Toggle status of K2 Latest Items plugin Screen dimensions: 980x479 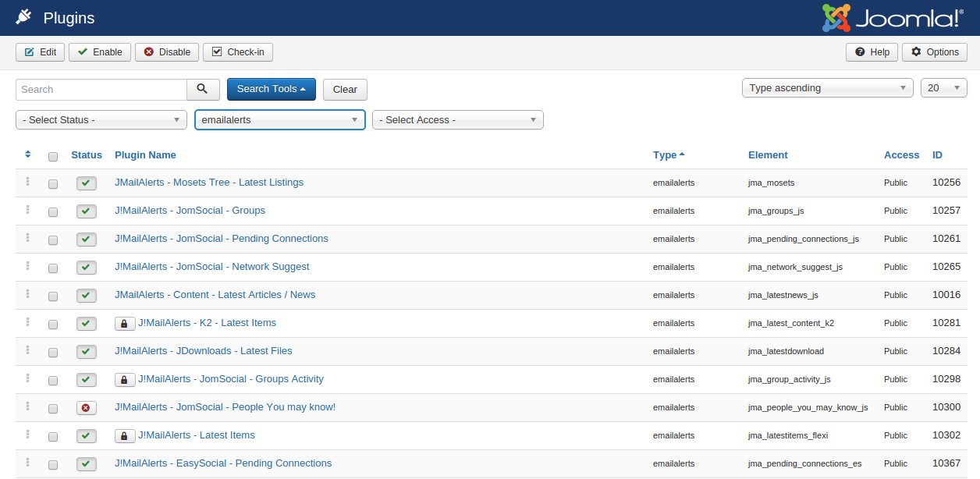tap(87, 324)
